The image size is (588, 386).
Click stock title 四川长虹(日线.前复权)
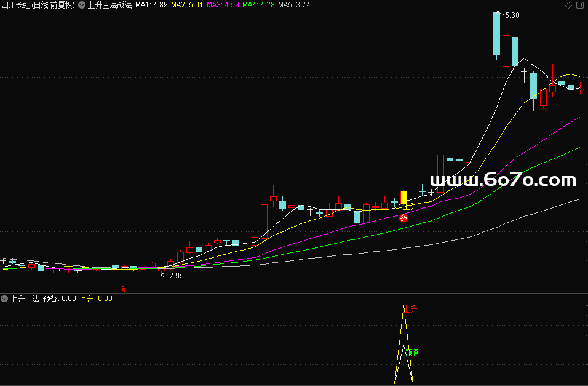38,5
